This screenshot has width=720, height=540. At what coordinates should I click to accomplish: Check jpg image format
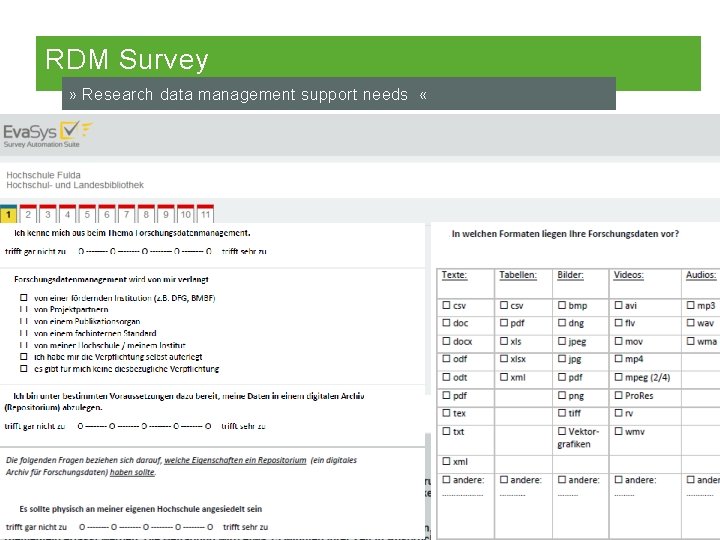coord(562,358)
